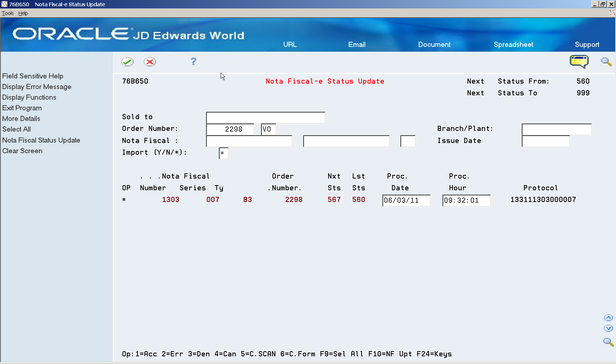Open the Email tab
The image size is (616, 364).
(x=357, y=44)
